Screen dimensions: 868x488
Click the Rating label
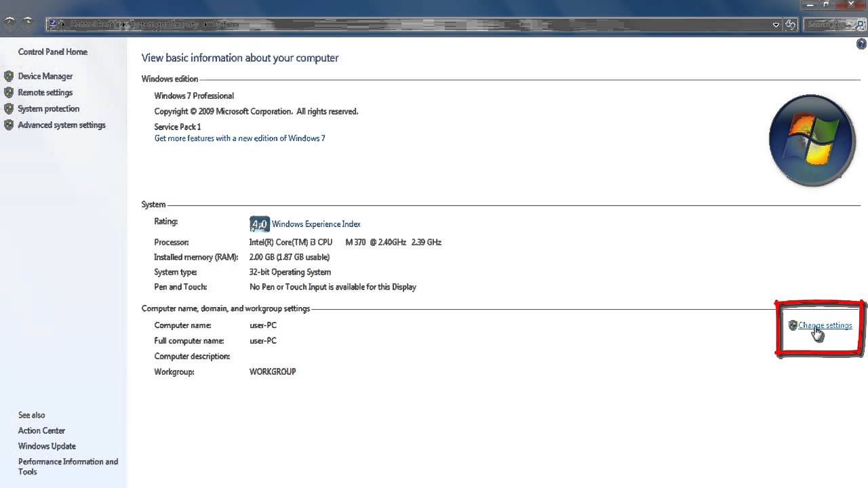166,222
